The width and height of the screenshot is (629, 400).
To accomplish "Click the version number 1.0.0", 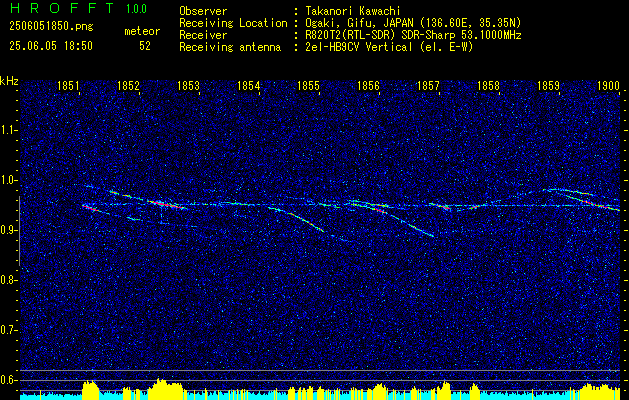I will (136, 9).
